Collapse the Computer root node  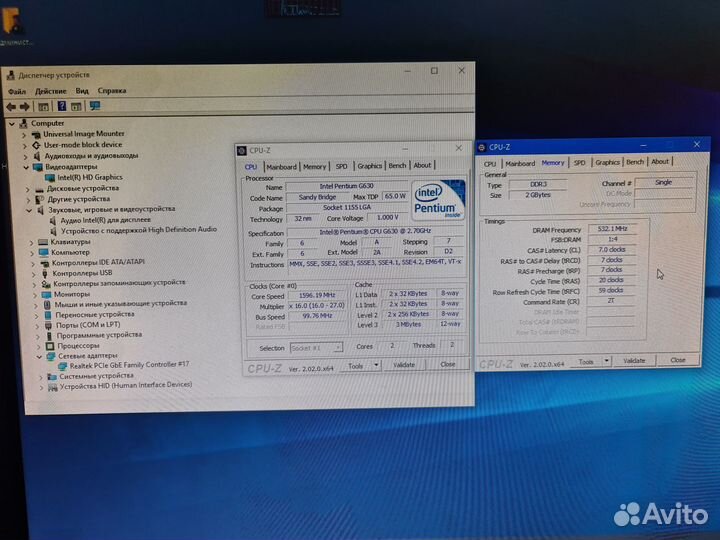pos(12,124)
